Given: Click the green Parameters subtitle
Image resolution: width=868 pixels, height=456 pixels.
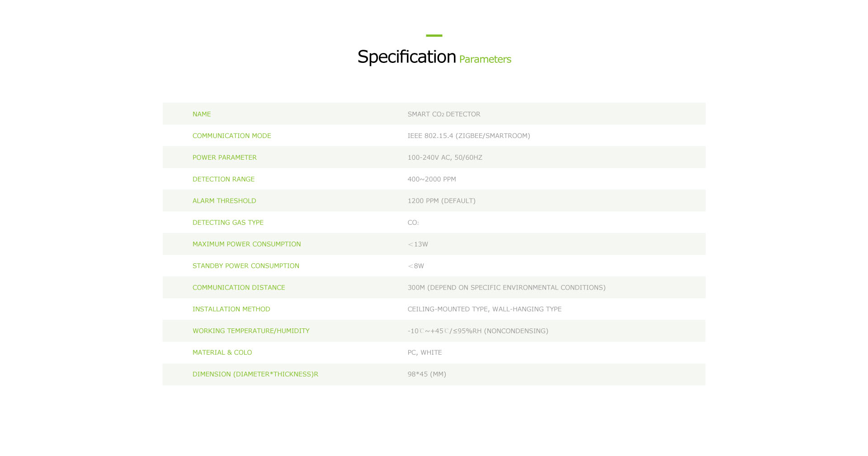Looking at the screenshot, I should click(485, 59).
